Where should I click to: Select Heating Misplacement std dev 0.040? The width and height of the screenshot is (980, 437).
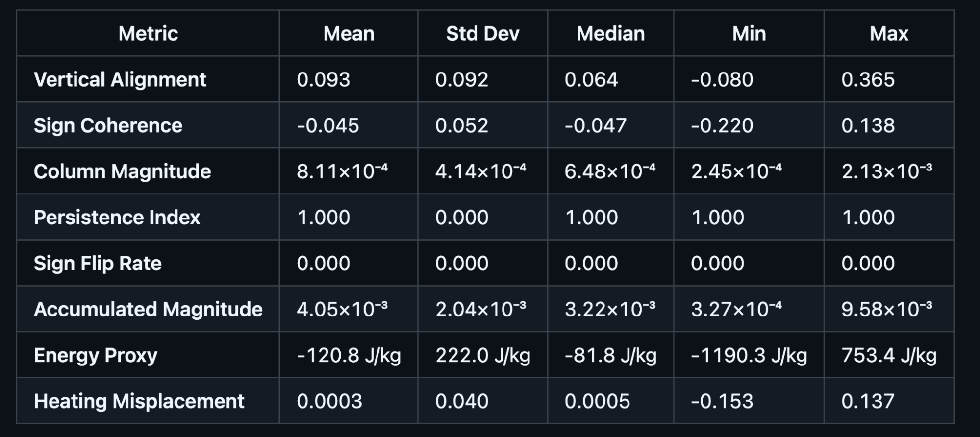[x=461, y=401]
